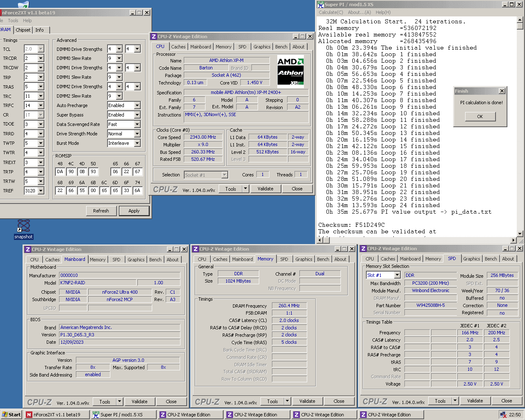Activate Super PI taskbar entry

124,415
